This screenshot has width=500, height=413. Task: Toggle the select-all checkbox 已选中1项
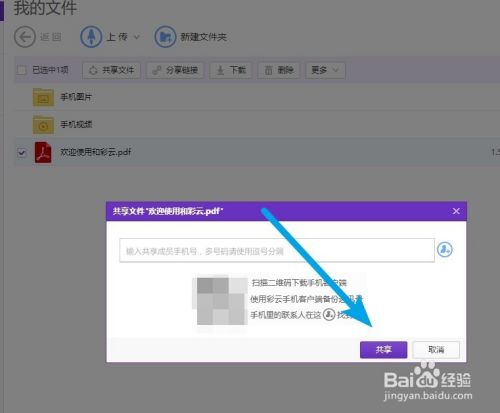(x=22, y=70)
